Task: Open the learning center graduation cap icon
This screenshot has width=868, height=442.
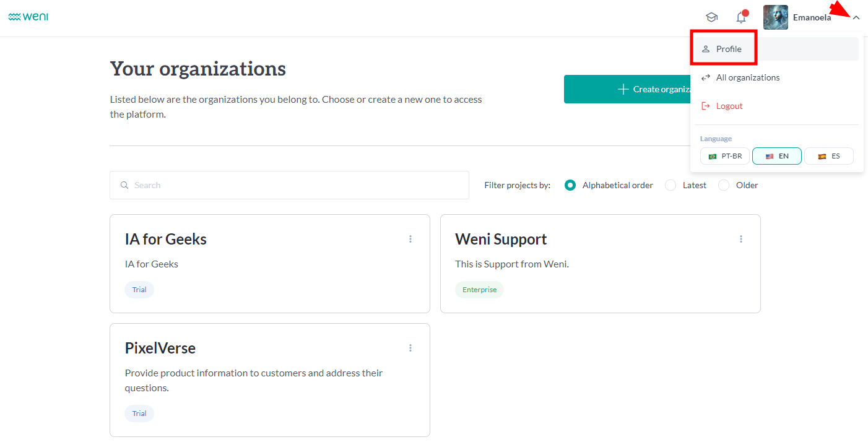Action: pos(711,17)
